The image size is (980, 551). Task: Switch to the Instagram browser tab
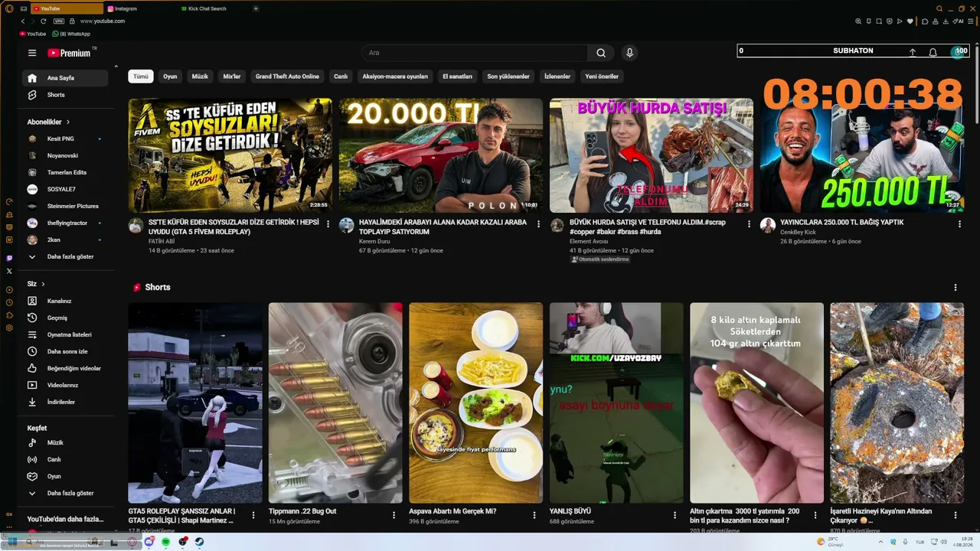tap(139, 8)
